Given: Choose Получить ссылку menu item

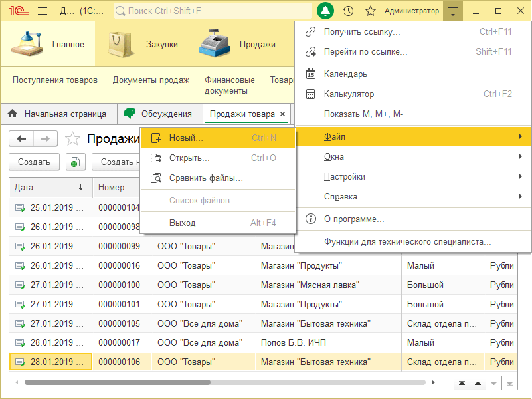Looking at the screenshot, I should [412, 31].
